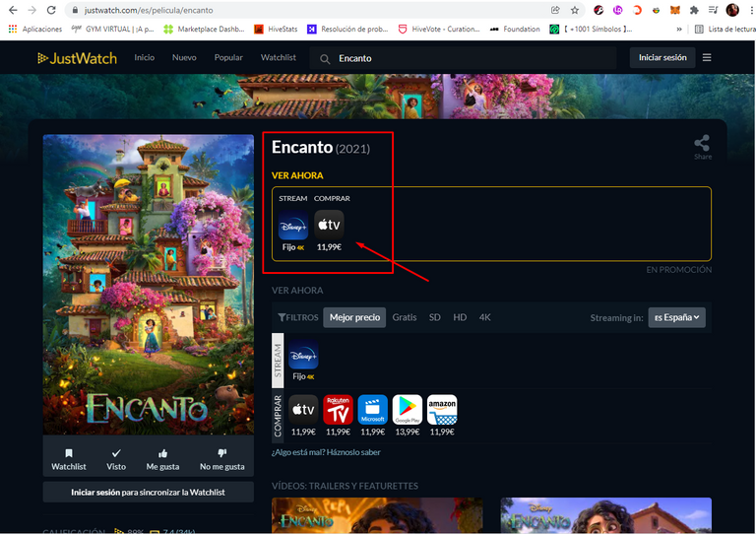
Task: Click the Encanto movie poster
Action: pos(149,285)
